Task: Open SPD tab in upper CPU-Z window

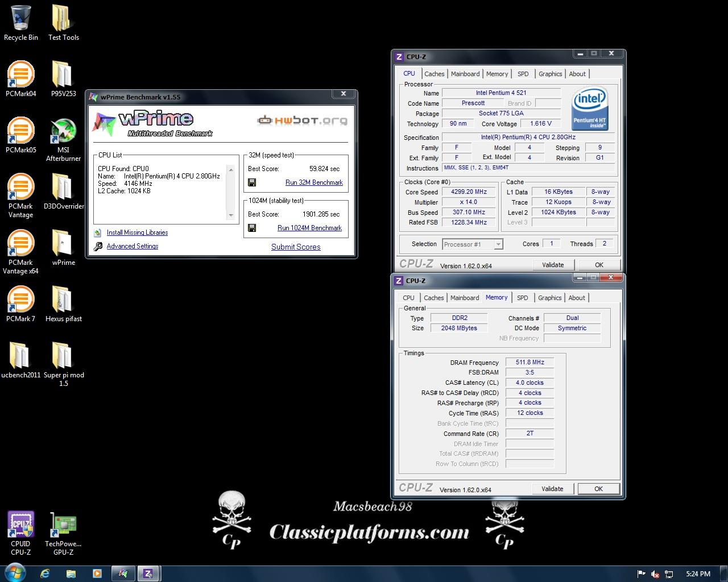Action: click(x=523, y=74)
